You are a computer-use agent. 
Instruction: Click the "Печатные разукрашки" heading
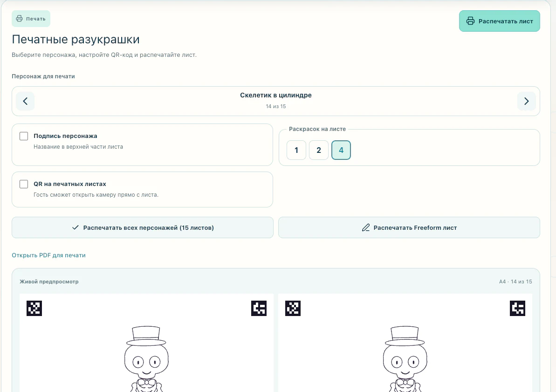76,39
